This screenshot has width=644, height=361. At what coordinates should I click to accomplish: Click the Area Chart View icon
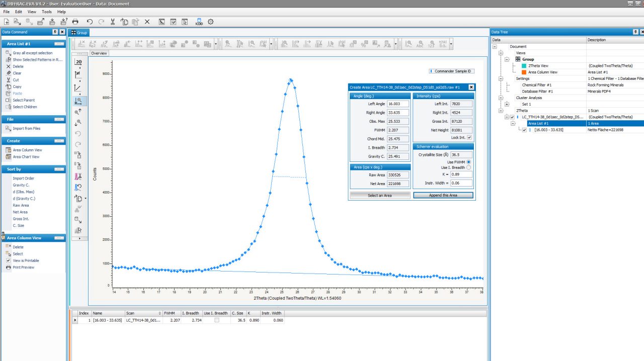tap(8, 157)
